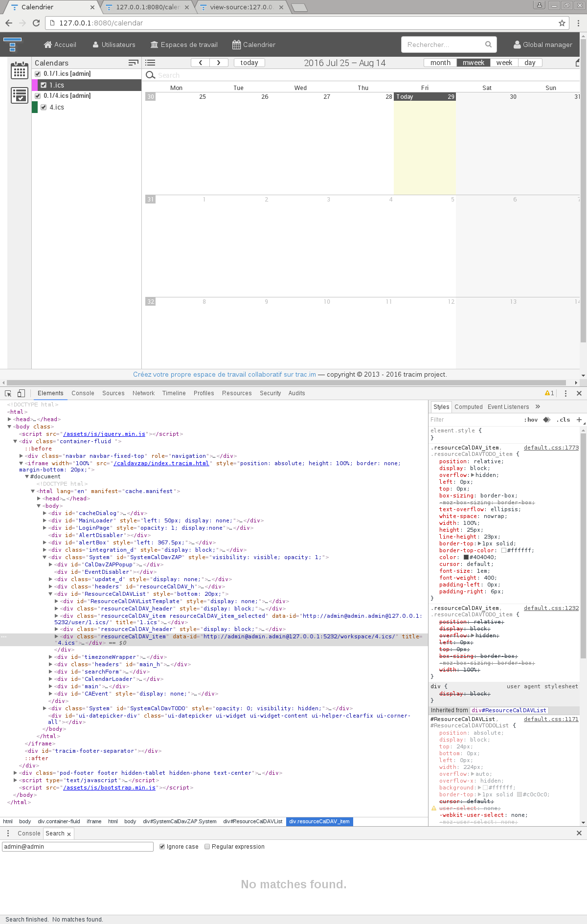Open the todo list sidebar icon
The width and height of the screenshot is (587, 924).
(20, 95)
